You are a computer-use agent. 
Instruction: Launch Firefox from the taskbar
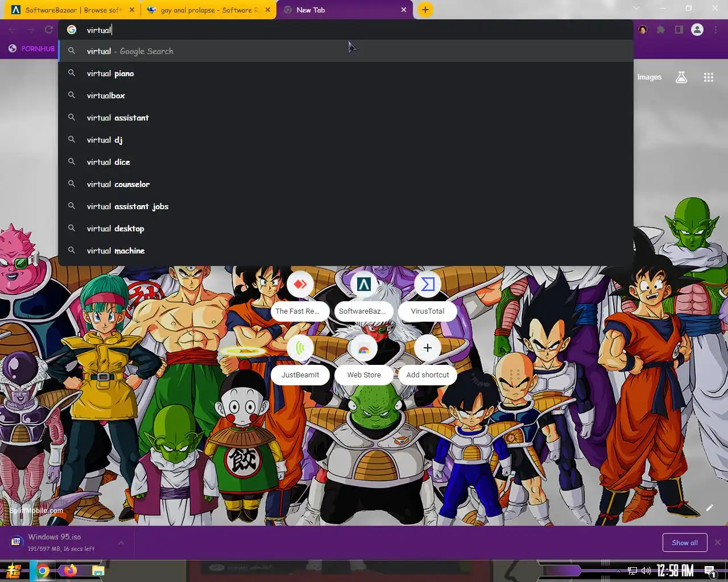71,570
